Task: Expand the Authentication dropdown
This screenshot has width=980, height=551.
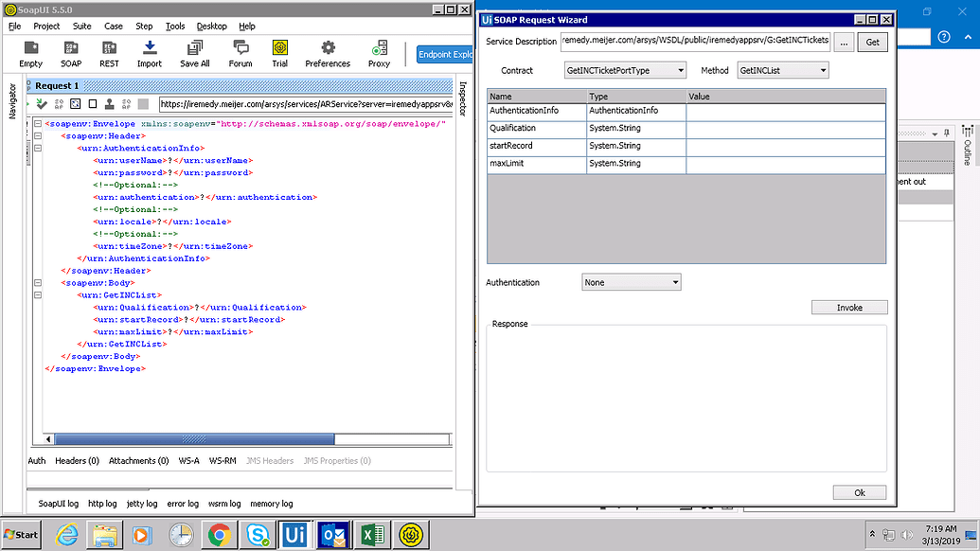Action: pyautogui.click(x=631, y=283)
